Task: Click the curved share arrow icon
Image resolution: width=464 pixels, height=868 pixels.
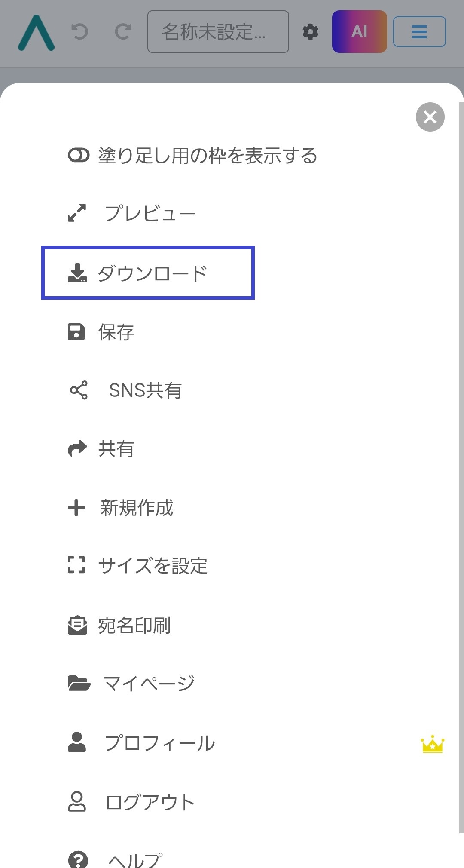Action: coord(77,449)
